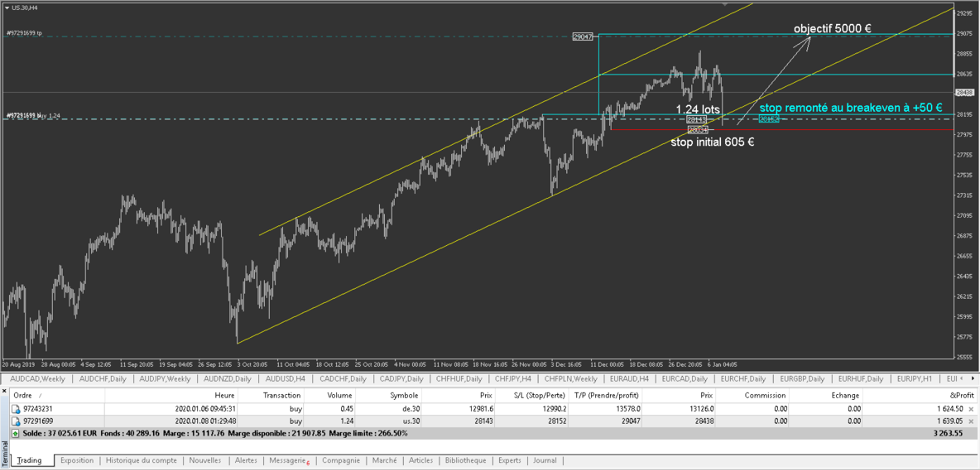Open the Historique du compte tab
The height and width of the screenshot is (470, 980).
tap(141, 460)
